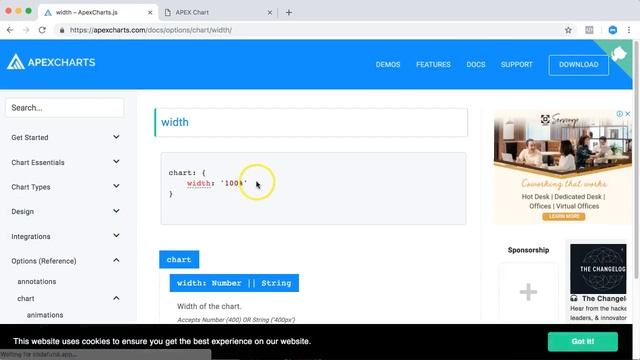Click the reader extension icon beside the star
Image resolution: width=640 pixels, height=360 pixels.
[589, 30]
